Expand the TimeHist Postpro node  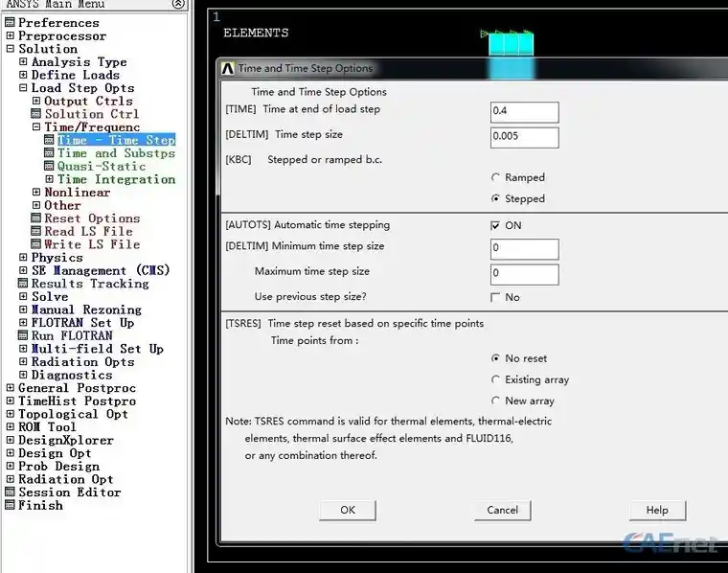(x=11, y=401)
